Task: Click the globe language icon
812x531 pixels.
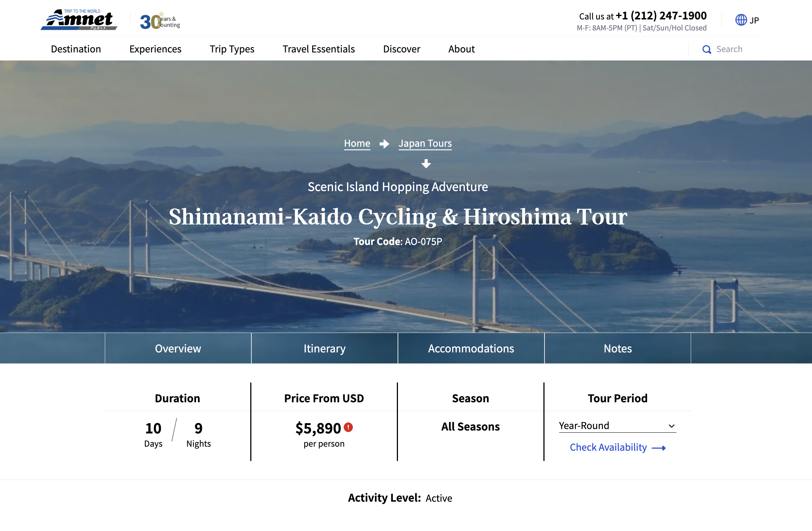Action: [x=741, y=20]
